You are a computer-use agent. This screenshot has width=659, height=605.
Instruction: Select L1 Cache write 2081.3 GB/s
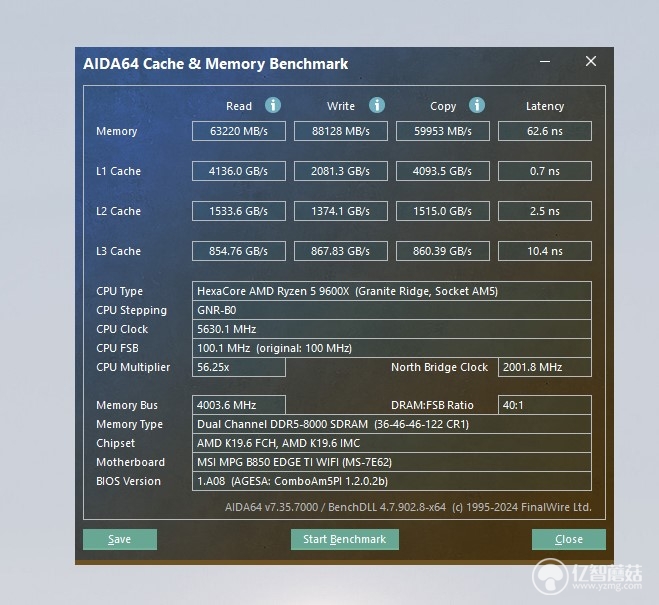pyautogui.click(x=341, y=171)
